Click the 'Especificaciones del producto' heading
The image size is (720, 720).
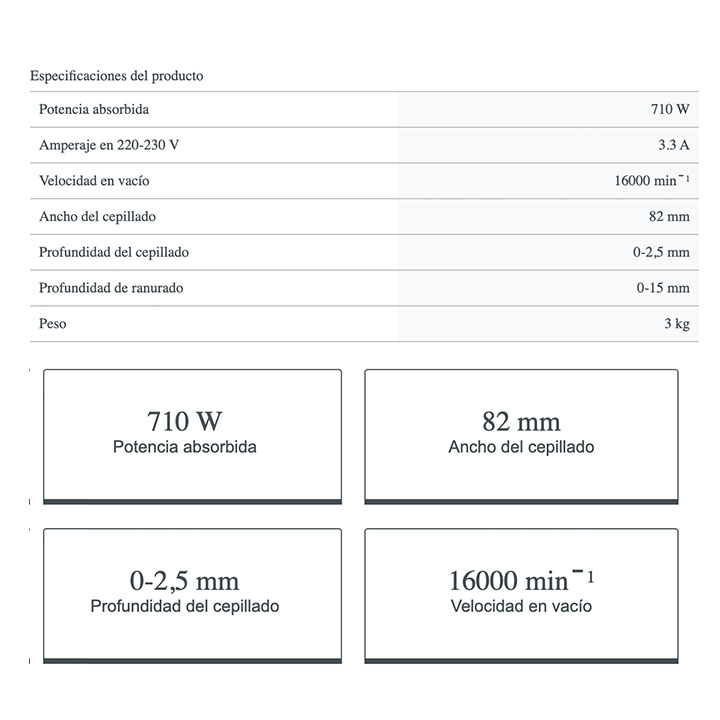click(x=117, y=76)
